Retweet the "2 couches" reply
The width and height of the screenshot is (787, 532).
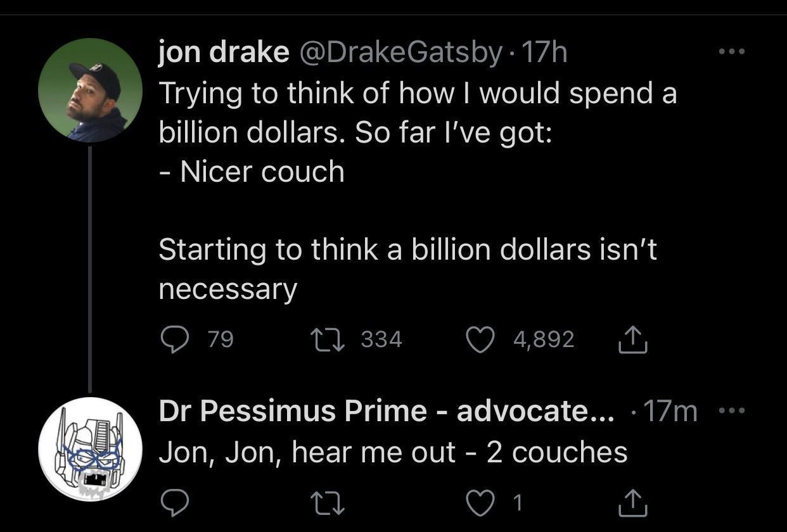tap(328, 503)
